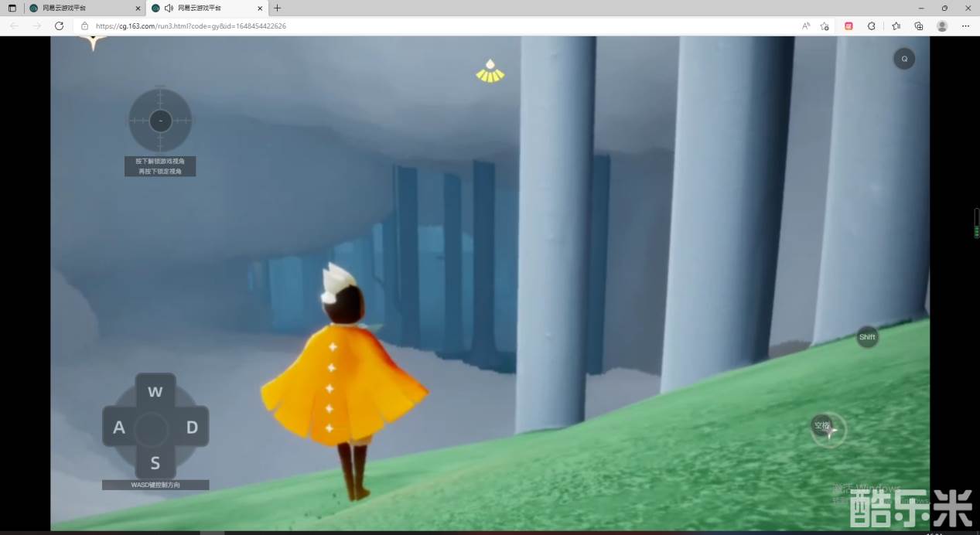Open the Collections panel
This screenshot has width=980, height=535.
919,26
